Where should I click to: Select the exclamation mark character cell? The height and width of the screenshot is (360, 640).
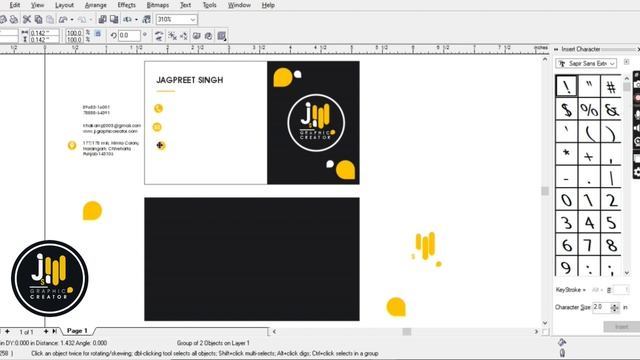[567, 86]
